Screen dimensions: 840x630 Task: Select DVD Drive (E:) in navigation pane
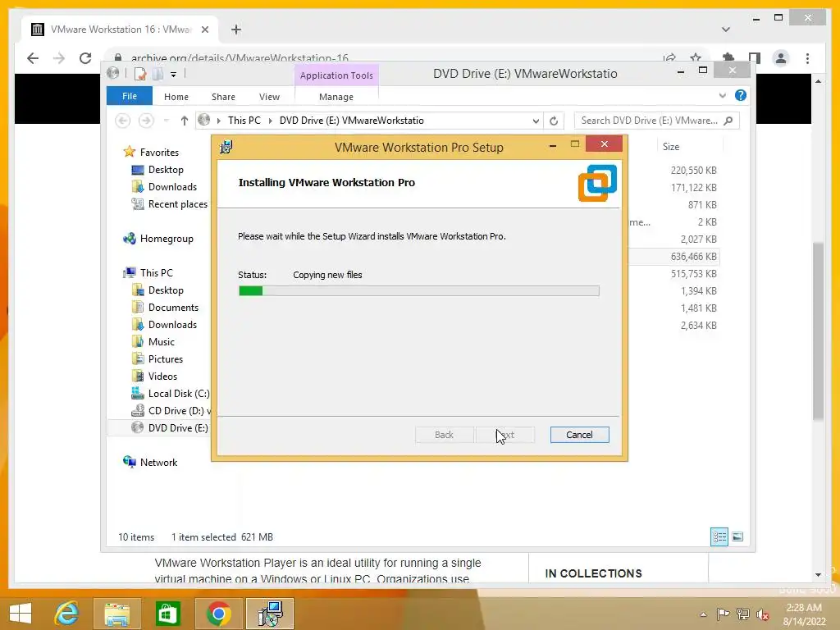178,428
